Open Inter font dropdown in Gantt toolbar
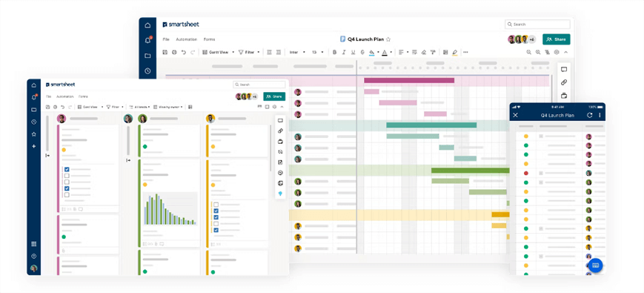This screenshot has width=644, height=293. (x=297, y=52)
